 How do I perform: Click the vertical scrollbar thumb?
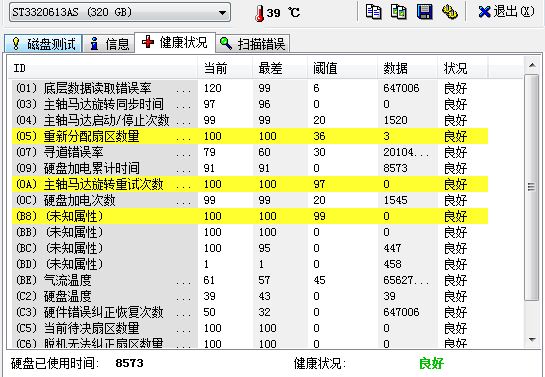tap(531, 187)
